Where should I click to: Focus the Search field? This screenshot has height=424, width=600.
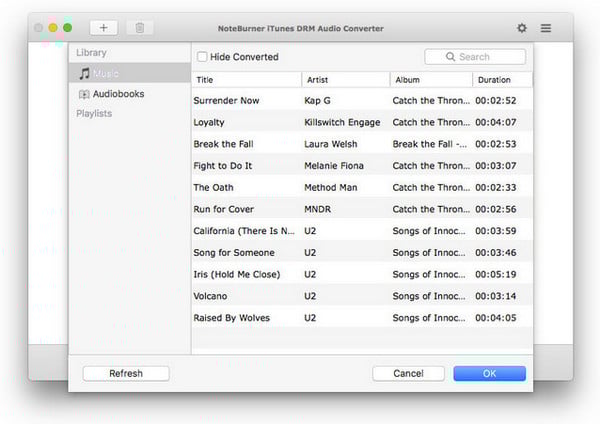[475, 57]
